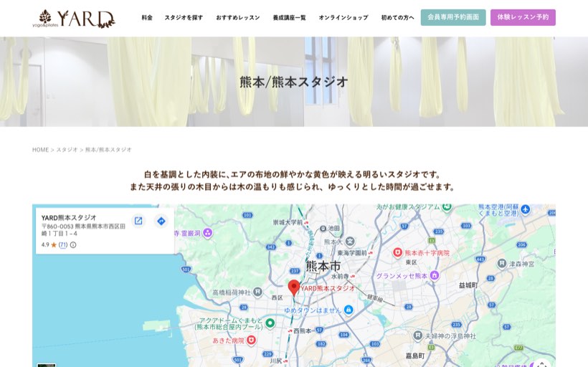Screen dimensions: 588x367
Task: Go to スタジオ breadcrumb link
Action: coord(67,150)
